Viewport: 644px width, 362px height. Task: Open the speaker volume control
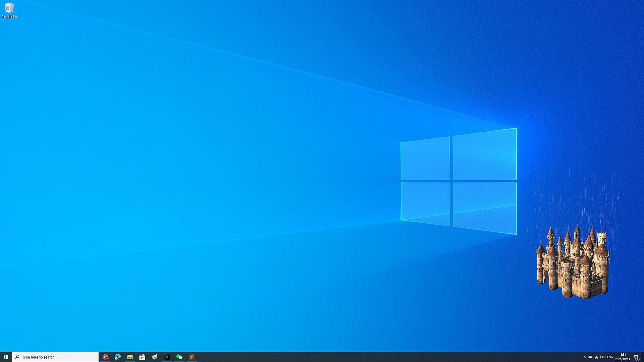(602, 357)
